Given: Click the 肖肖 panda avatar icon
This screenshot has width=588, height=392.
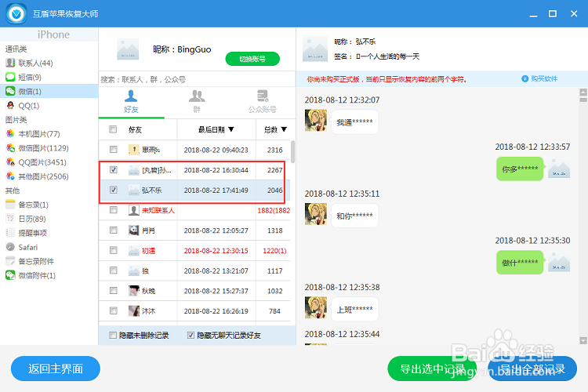Looking at the screenshot, I should tap(134, 230).
